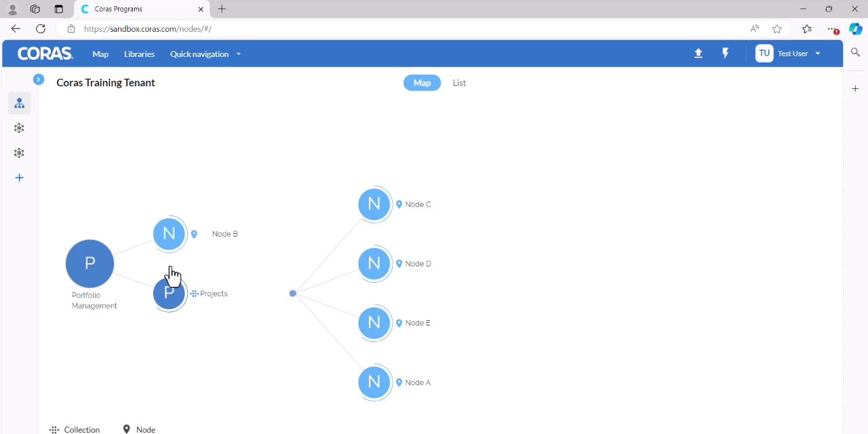Image resolution: width=868 pixels, height=434 pixels.
Task: Select the Portfolio Management P circle node
Action: click(90, 264)
